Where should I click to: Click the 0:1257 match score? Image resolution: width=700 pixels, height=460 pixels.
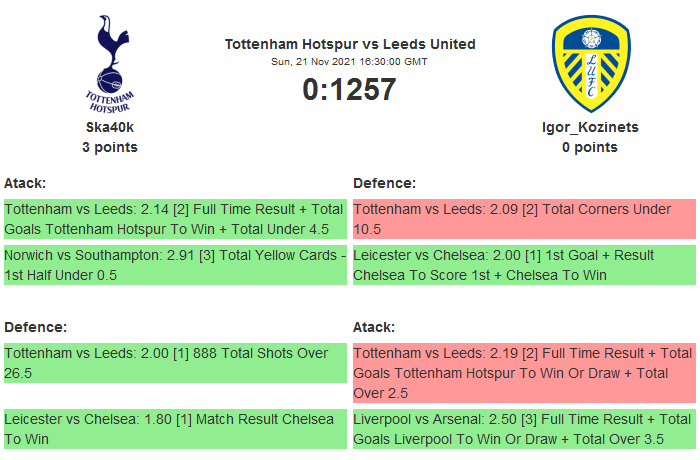click(350, 90)
